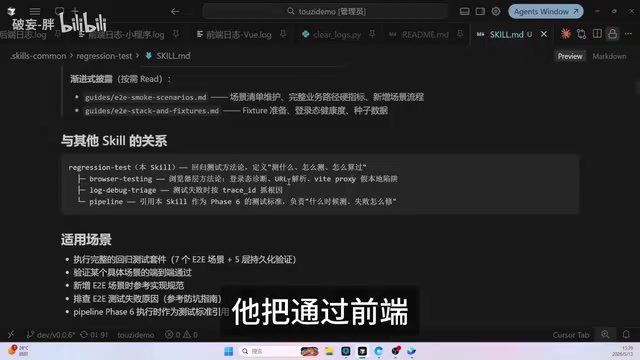Open the Agents Window button
The image size is (640, 360).
(x=546, y=11)
